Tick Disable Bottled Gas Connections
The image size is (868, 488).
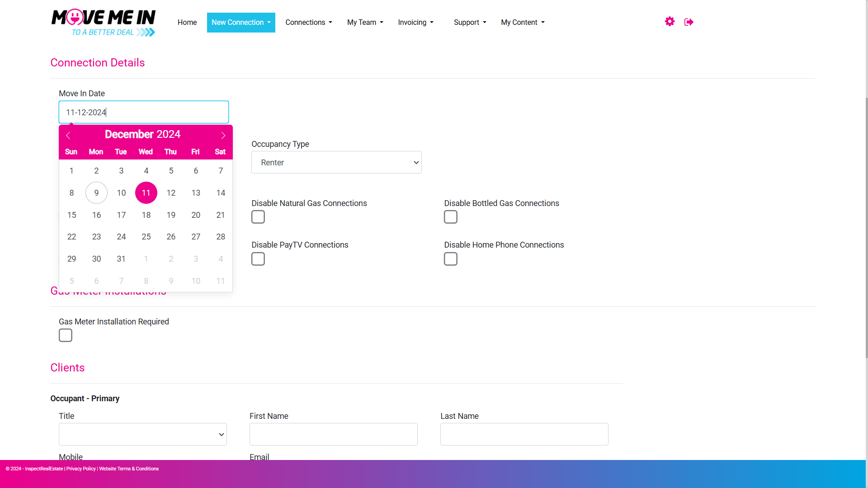(x=451, y=217)
